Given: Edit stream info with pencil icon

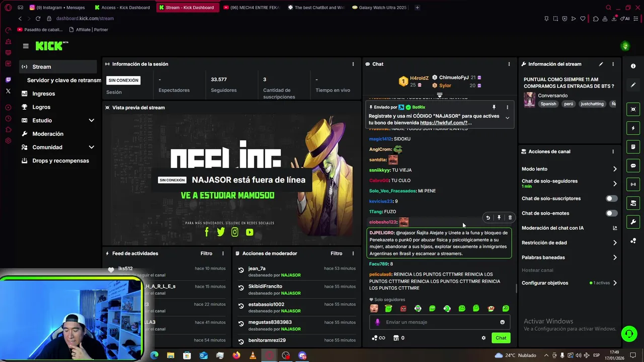Looking at the screenshot, I should pyautogui.click(x=601, y=64).
